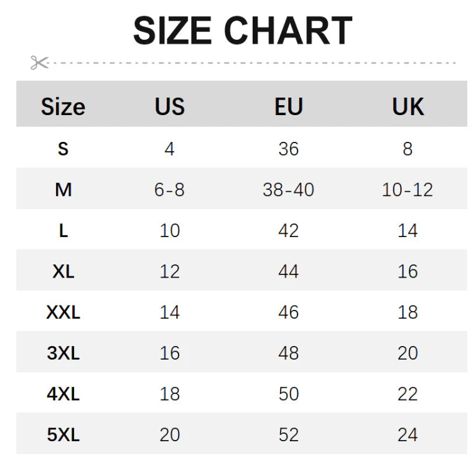Click the XXL size row label
Image resolution: width=476 pixels, height=463 pixels.
coord(63,312)
